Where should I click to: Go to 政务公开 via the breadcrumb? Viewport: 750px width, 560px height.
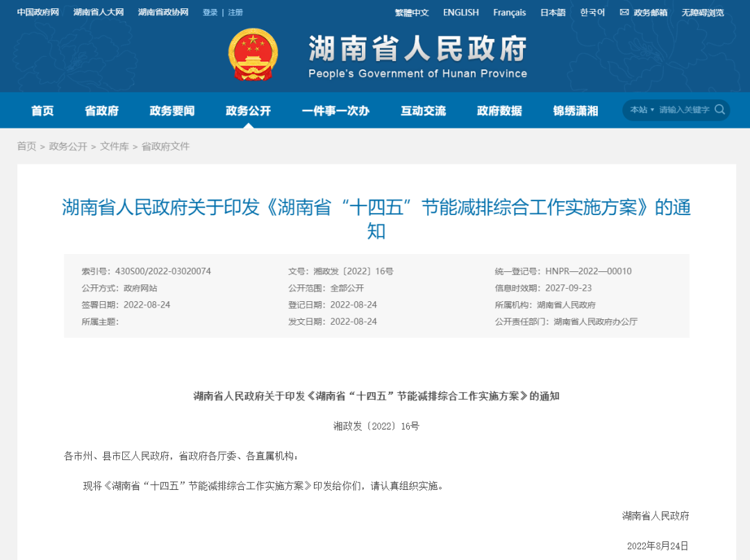tap(67, 146)
